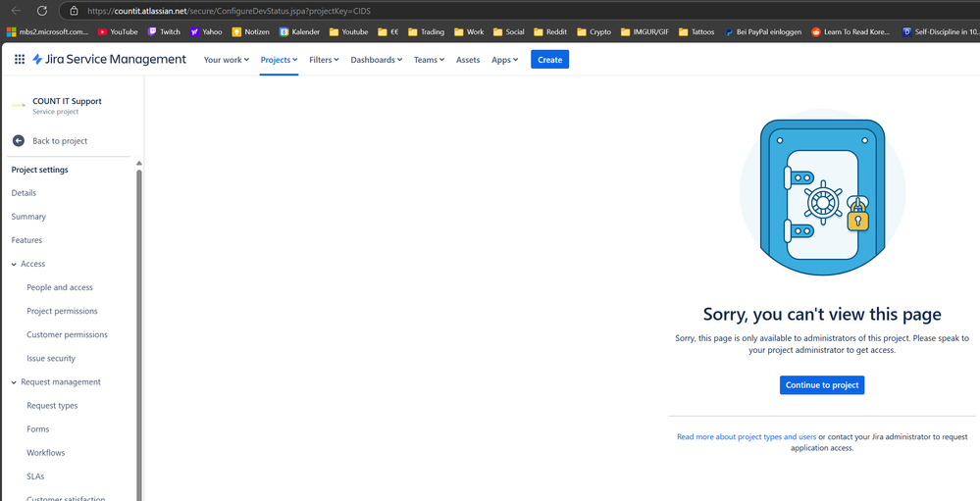Click the sidebar scroll up arrow
This screenshot has width=980, height=501.
(x=138, y=163)
